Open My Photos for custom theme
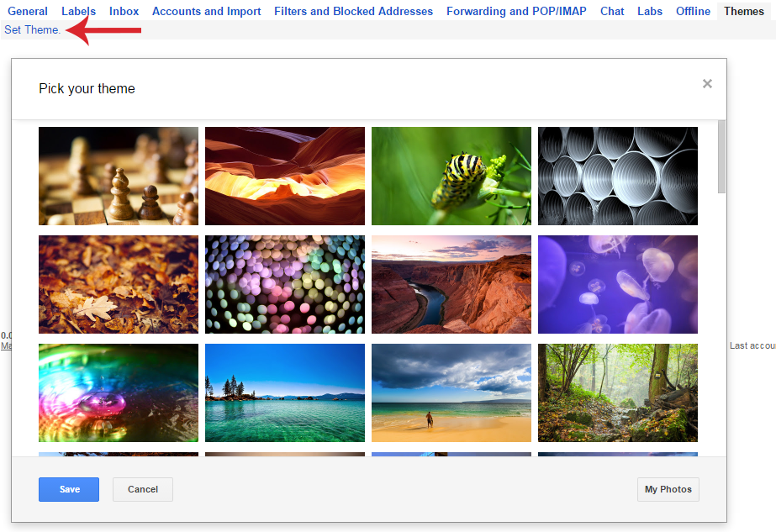The height and width of the screenshot is (532, 776). tap(668, 489)
